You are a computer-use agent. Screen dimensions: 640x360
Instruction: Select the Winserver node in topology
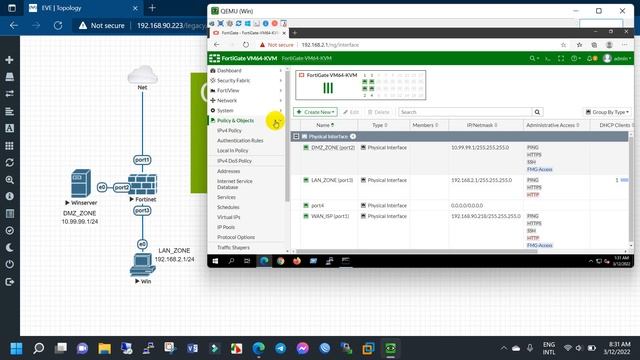81,183
